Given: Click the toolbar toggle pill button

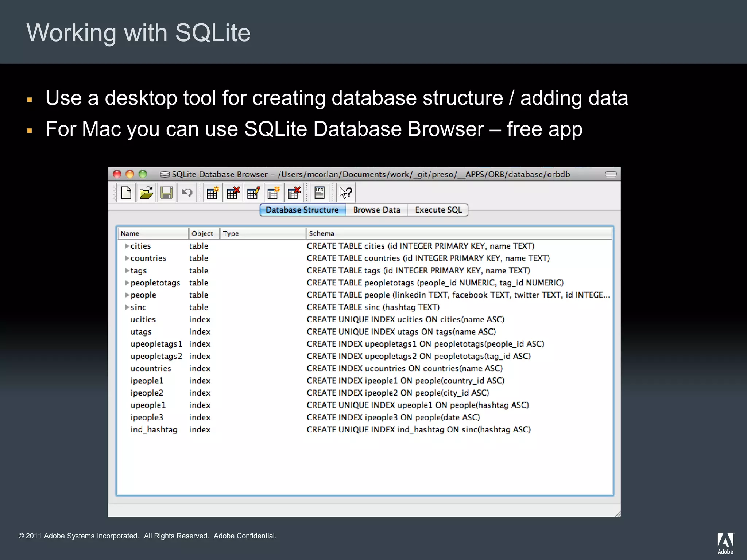Looking at the screenshot, I should [x=611, y=174].
